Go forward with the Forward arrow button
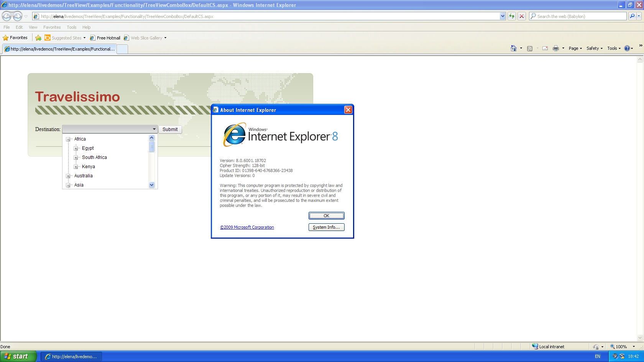 (x=17, y=16)
